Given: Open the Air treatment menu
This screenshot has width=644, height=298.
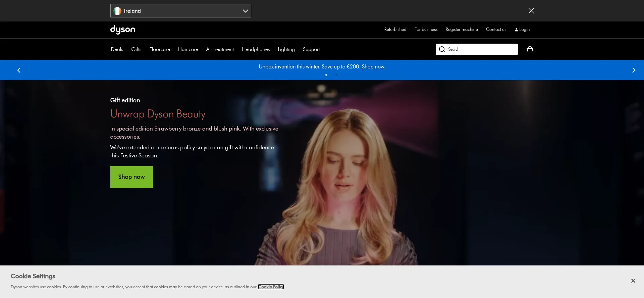Looking at the screenshot, I should (220, 49).
